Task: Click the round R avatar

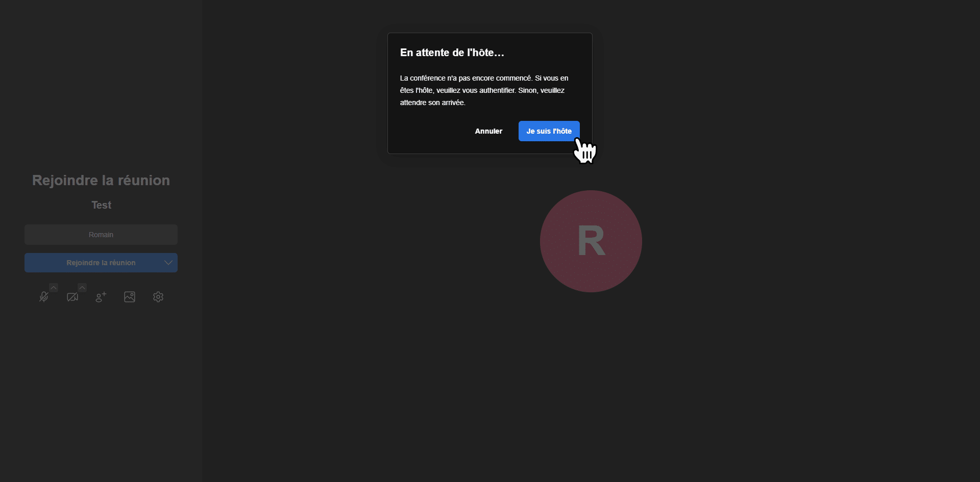Action: (591, 241)
